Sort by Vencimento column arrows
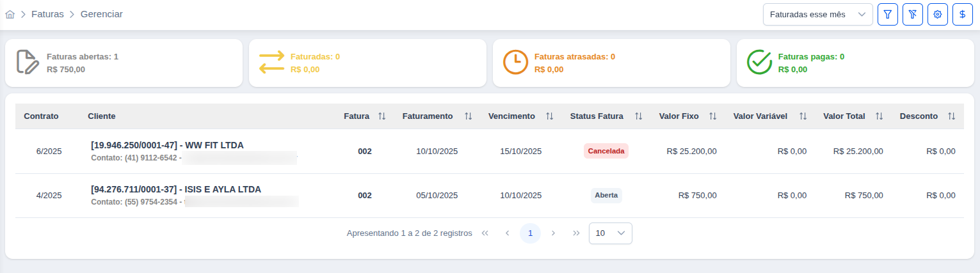This screenshot has width=980, height=273. 549,116
